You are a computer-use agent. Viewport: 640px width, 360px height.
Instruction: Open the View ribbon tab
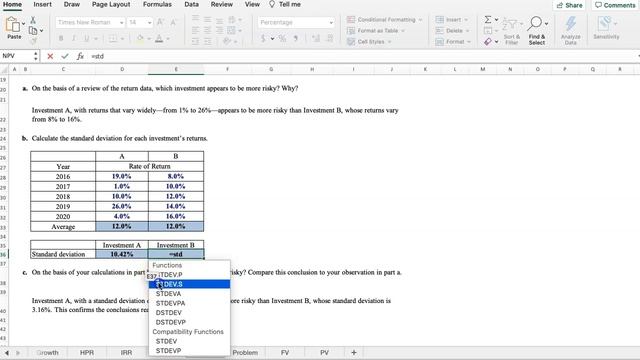point(252,4)
